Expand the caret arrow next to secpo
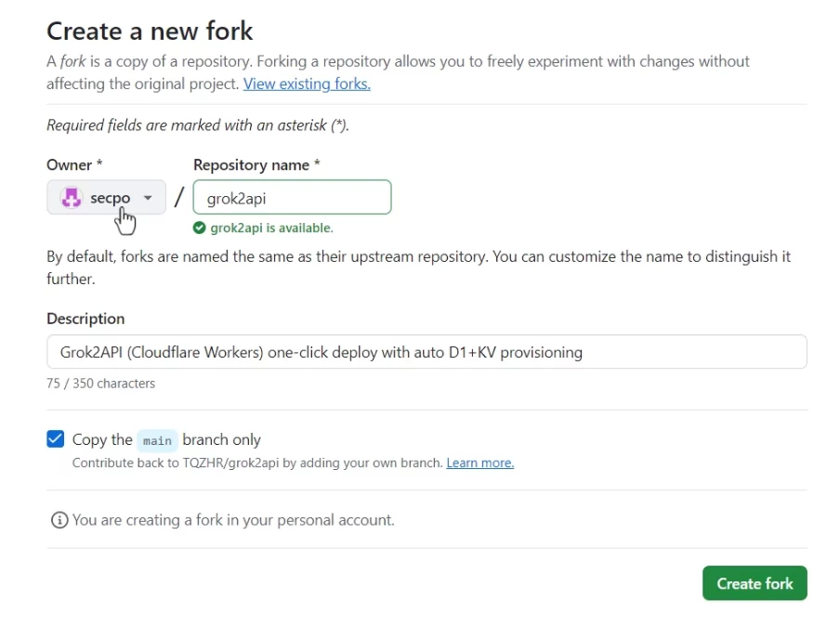The image size is (840, 639). click(x=147, y=197)
